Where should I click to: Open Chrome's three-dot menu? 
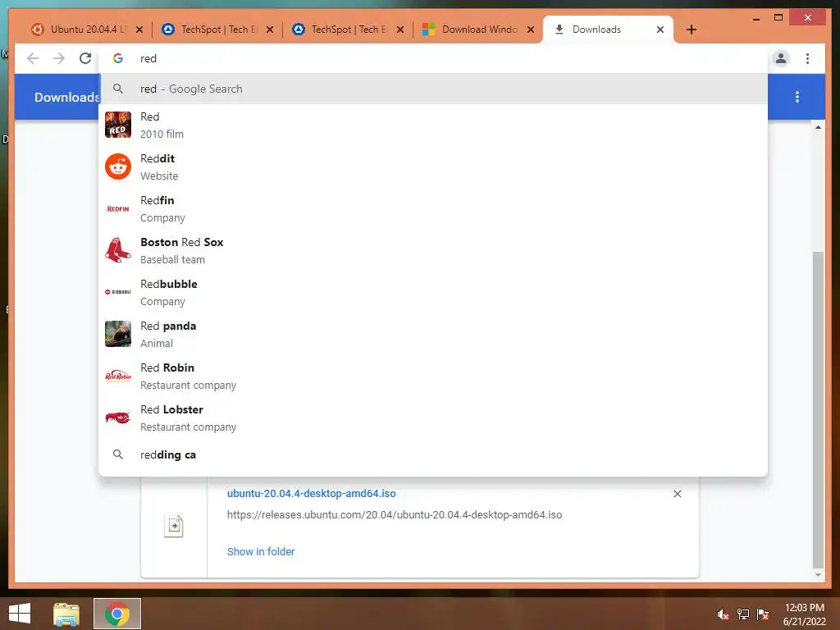[x=807, y=58]
